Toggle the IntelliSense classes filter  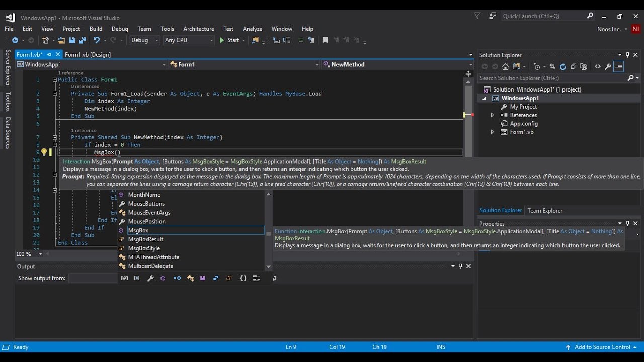pos(191,278)
